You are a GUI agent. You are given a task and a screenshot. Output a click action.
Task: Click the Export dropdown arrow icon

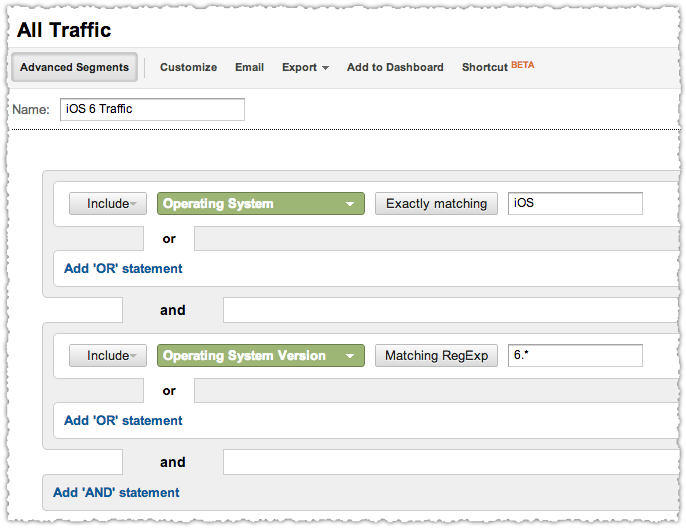pos(325,68)
